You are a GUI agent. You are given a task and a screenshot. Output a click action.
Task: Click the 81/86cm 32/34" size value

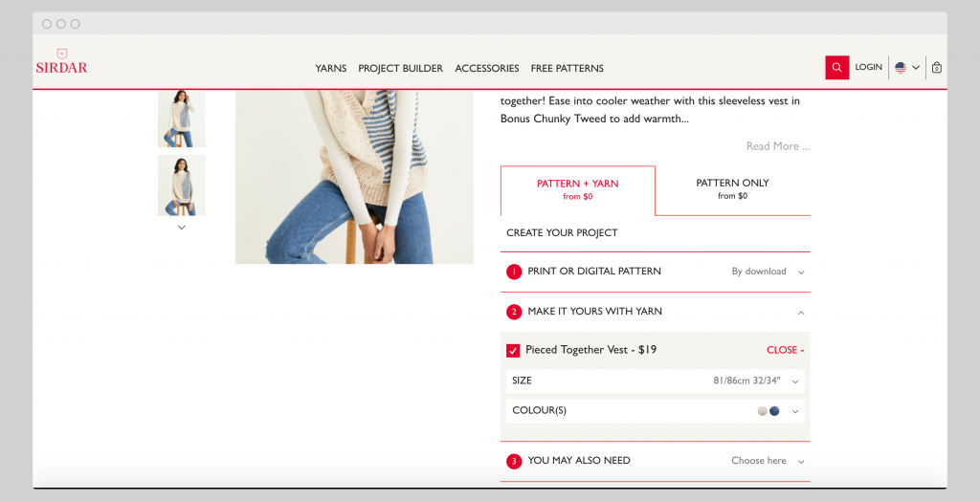(746, 381)
